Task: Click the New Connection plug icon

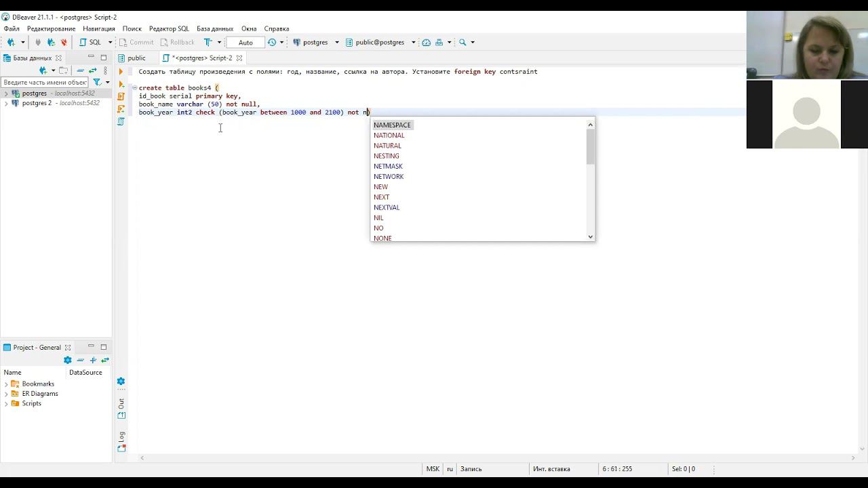Action: 10,42
